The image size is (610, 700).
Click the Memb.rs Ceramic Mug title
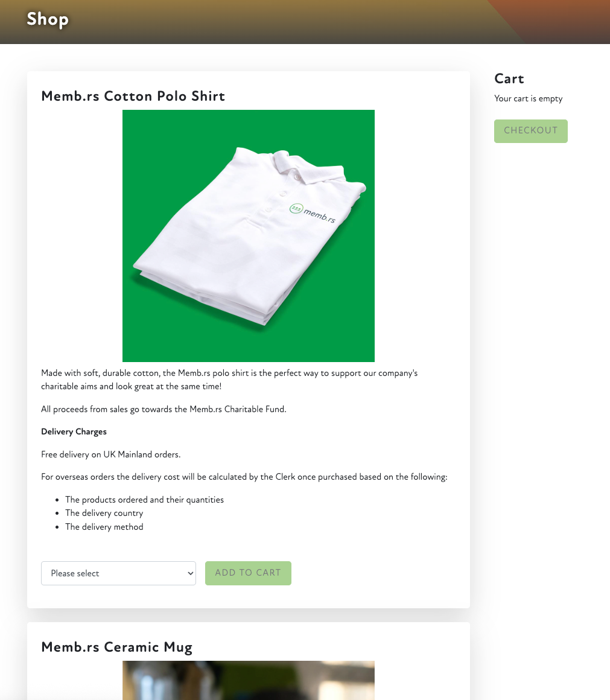click(116, 647)
